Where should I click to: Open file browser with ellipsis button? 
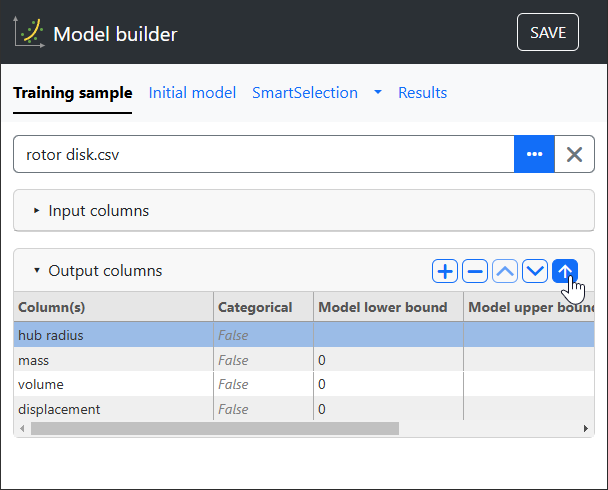tap(534, 155)
